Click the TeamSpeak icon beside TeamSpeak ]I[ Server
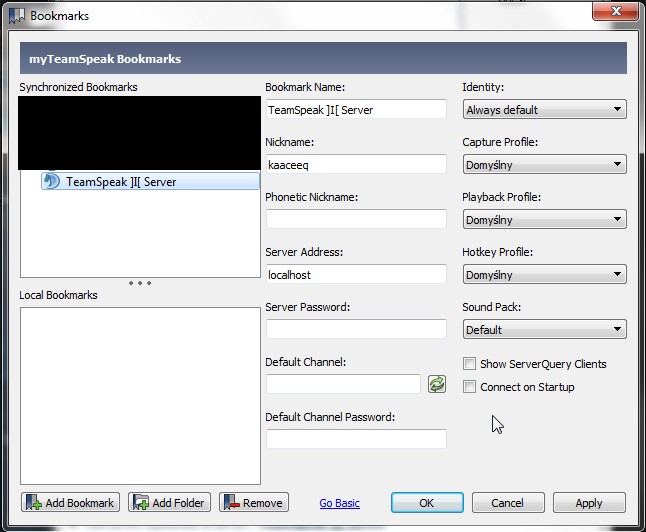This screenshot has height=532, width=646. pyautogui.click(x=52, y=181)
